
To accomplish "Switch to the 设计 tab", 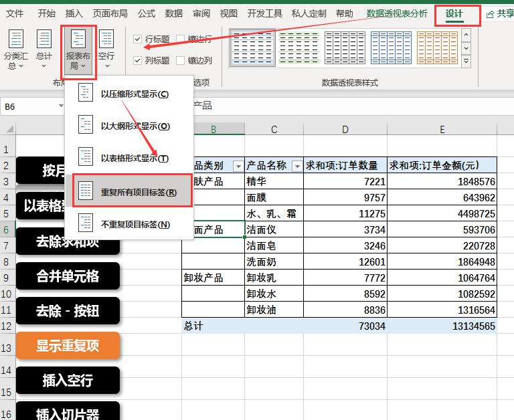I will (x=454, y=14).
